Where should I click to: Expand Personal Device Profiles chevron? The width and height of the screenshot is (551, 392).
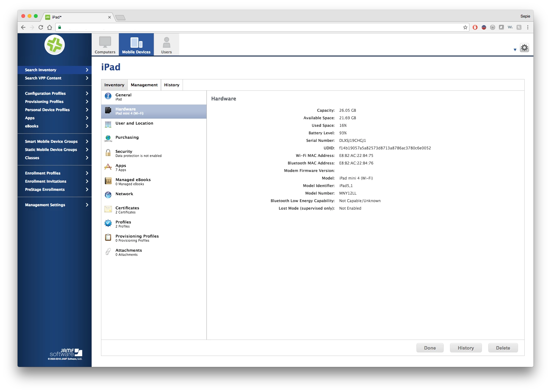coord(87,110)
